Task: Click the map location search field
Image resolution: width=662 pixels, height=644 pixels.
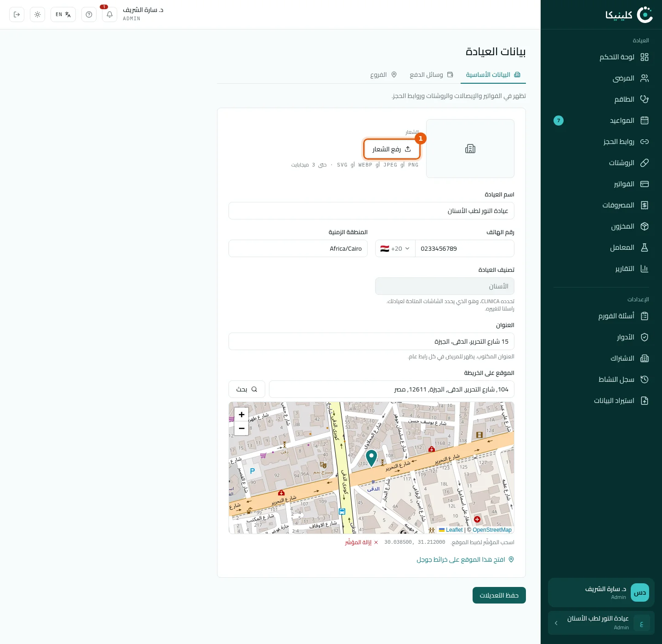Action: pyautogui.click(x=392, y=389)
